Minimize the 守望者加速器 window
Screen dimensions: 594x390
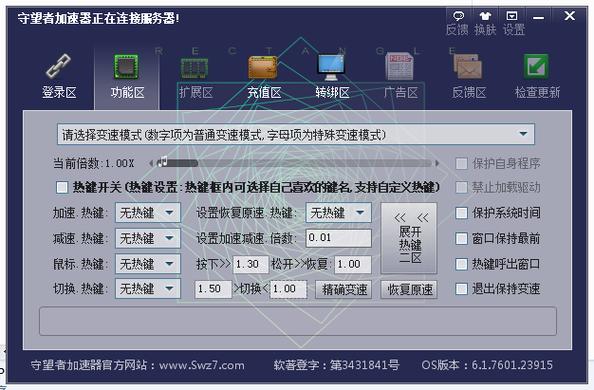pos(538,17)
